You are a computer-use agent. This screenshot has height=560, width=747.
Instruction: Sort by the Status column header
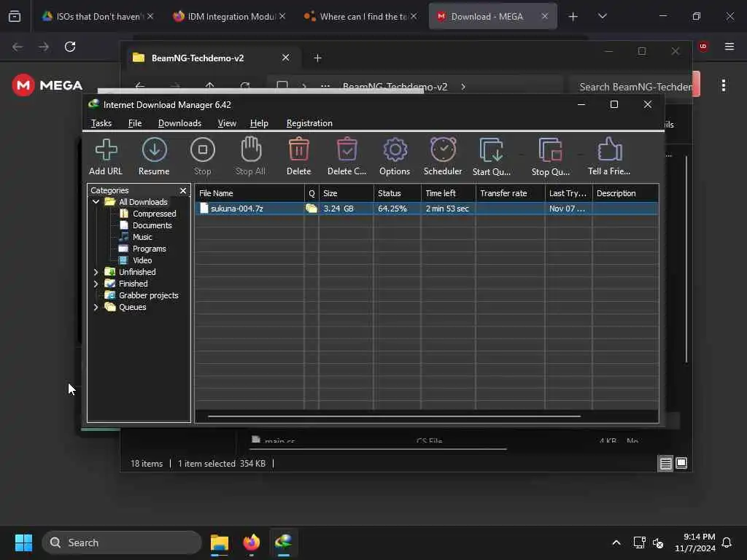coord(397,193)
